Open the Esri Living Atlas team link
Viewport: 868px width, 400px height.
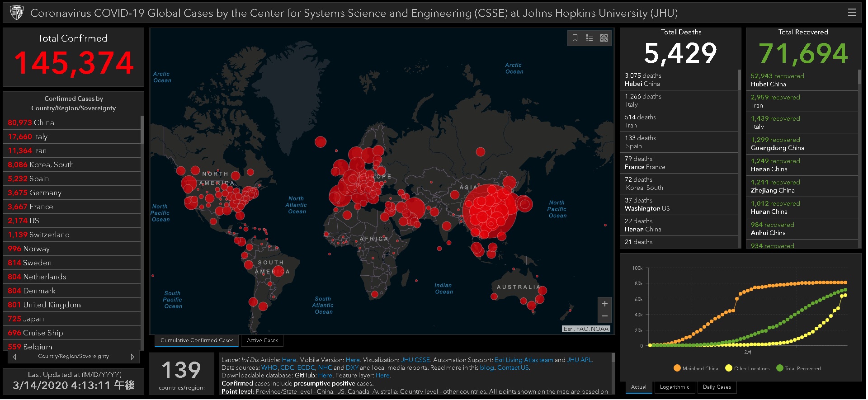click(x=524, y=360)
